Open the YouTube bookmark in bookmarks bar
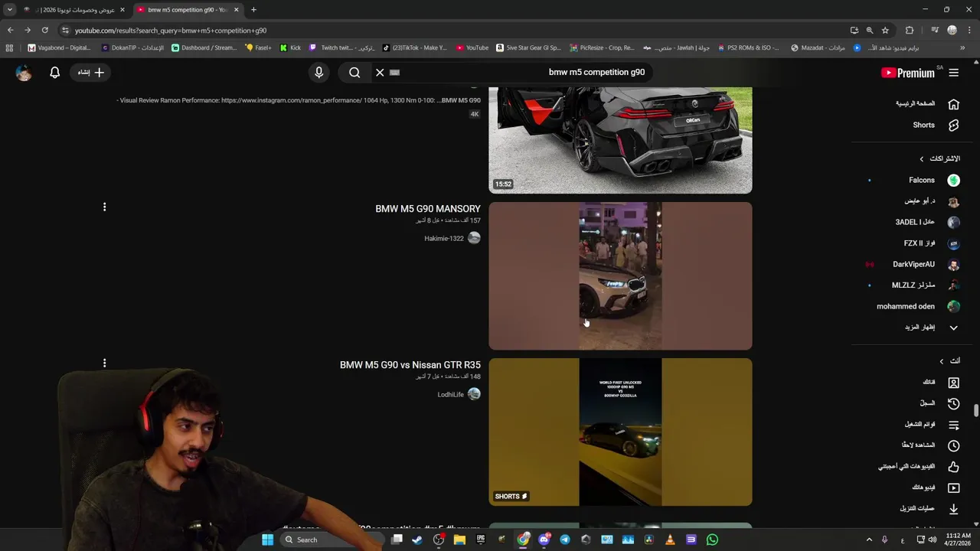The image size is (980, 551). [x=472, y=47]
